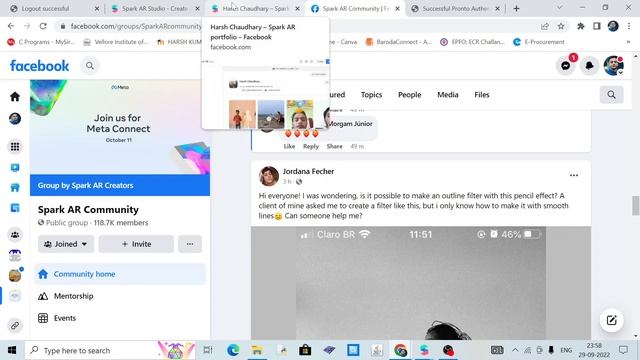This screenshot has width=640, height=360.
Task: Open the apps grid menu icon
Action: [15, 147]
